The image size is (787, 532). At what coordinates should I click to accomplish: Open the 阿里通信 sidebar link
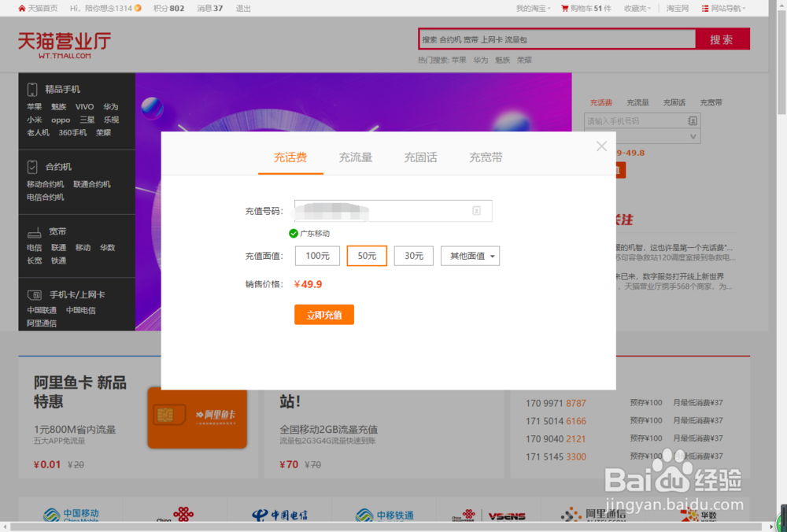coord(42,323)
